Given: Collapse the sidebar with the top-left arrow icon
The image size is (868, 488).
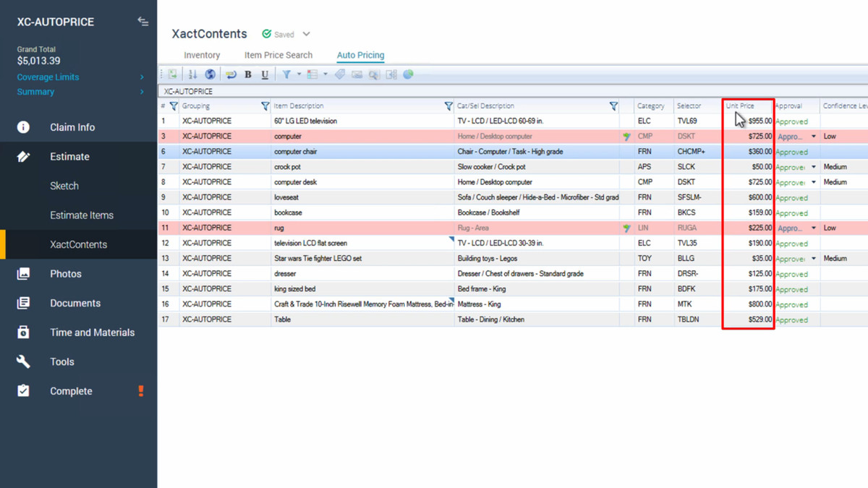Looking at the screenshot, I should [x=142, y=22].
